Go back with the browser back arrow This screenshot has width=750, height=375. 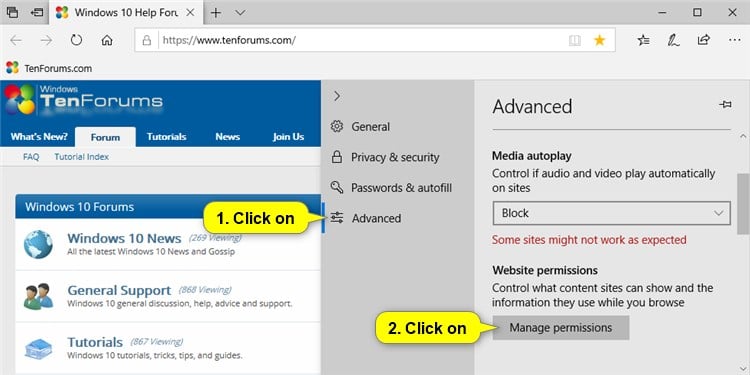16,40
